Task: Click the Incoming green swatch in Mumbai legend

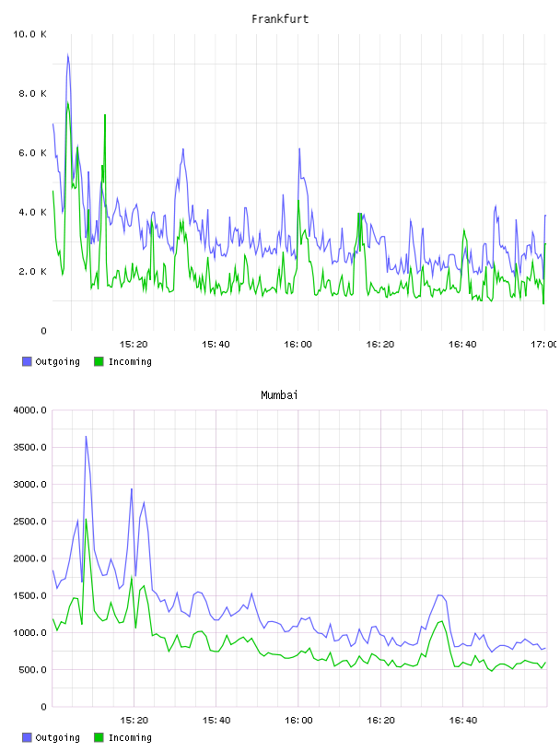Action: click(99, 737)
